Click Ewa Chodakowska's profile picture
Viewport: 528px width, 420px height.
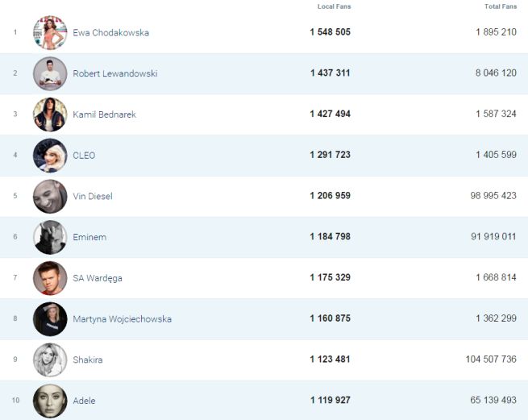pos(50,32)
